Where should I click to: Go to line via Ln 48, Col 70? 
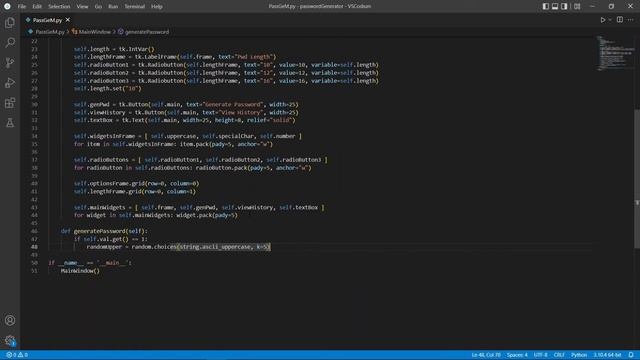[486, 355]
